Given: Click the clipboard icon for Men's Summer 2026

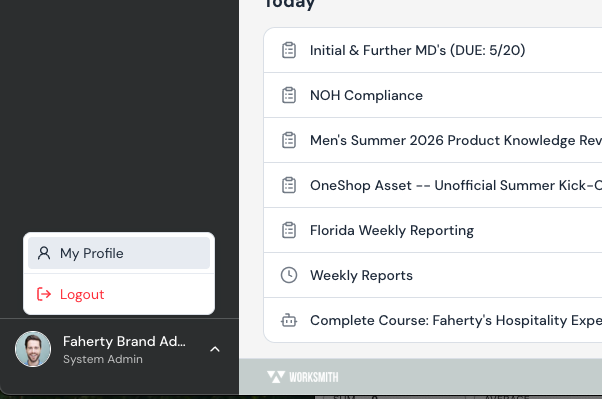Looking at the screenshot, I should pos(289,140).
